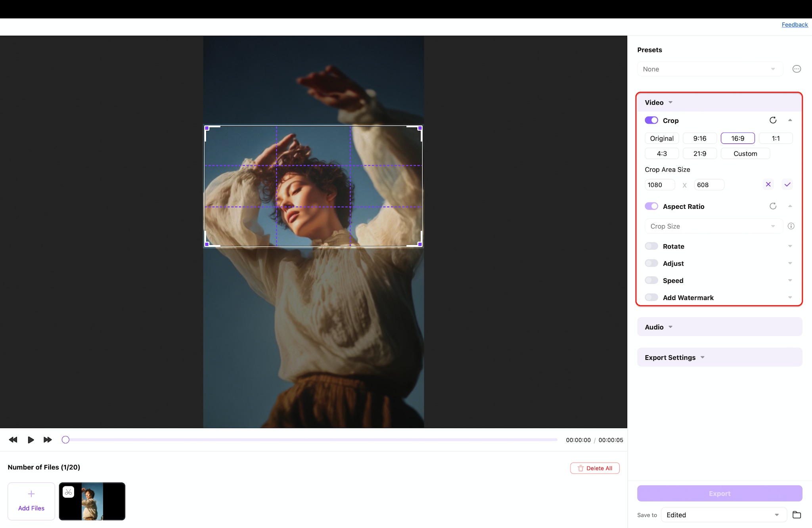Select the Original crop ratio
Viewport: 812px width, 528px height.
[662, 138]
